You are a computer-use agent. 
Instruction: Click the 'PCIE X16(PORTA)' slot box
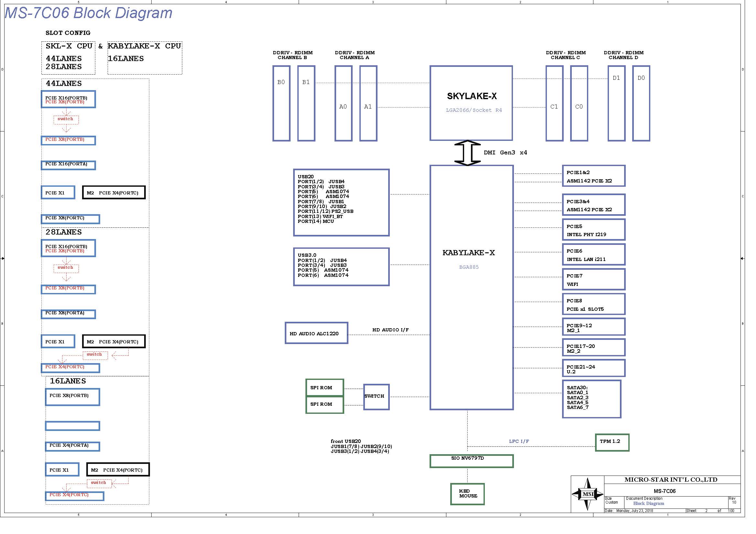point(69,165)
